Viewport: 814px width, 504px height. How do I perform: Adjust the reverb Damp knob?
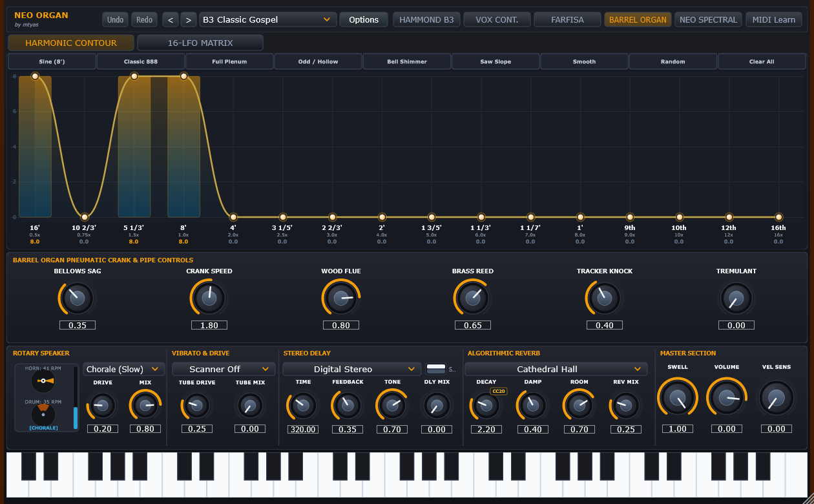coord(533,406)
